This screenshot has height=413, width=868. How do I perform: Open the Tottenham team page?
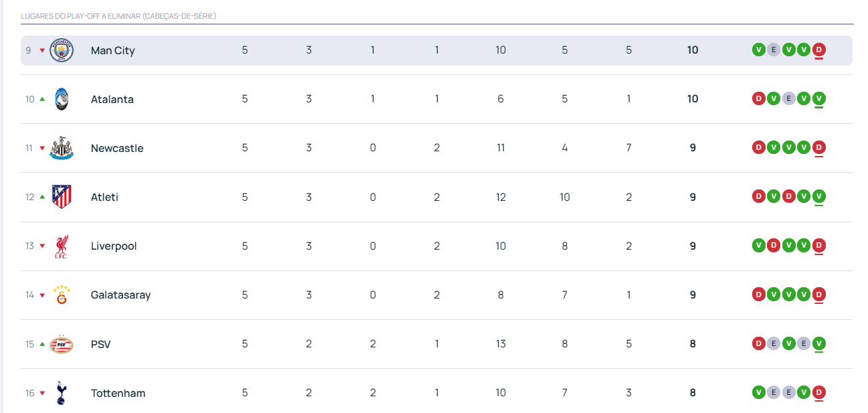pos(118,393)
